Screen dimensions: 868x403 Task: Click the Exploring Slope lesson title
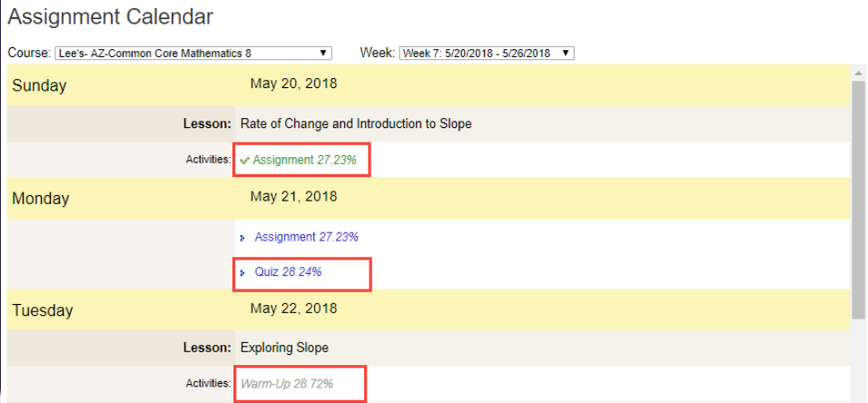284,348
